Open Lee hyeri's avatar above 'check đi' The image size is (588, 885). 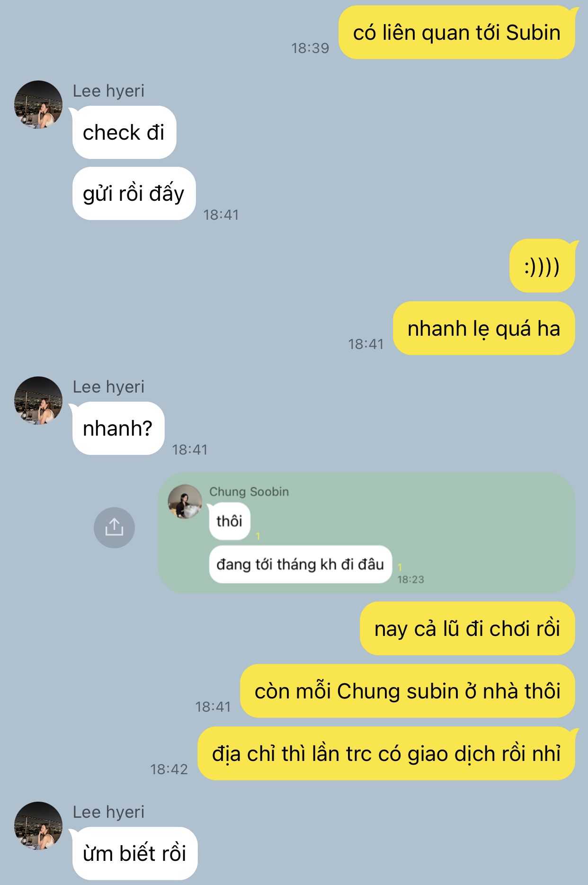pos(38,105)
